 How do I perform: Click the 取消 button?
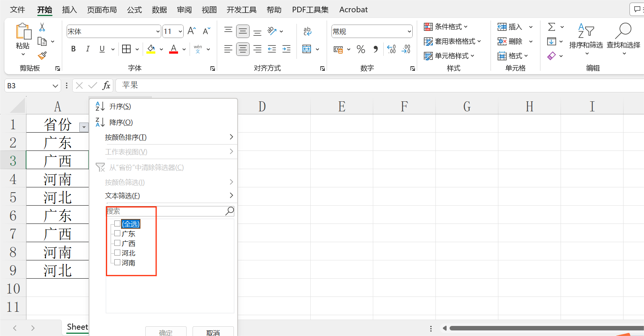[x=213, y=333]
